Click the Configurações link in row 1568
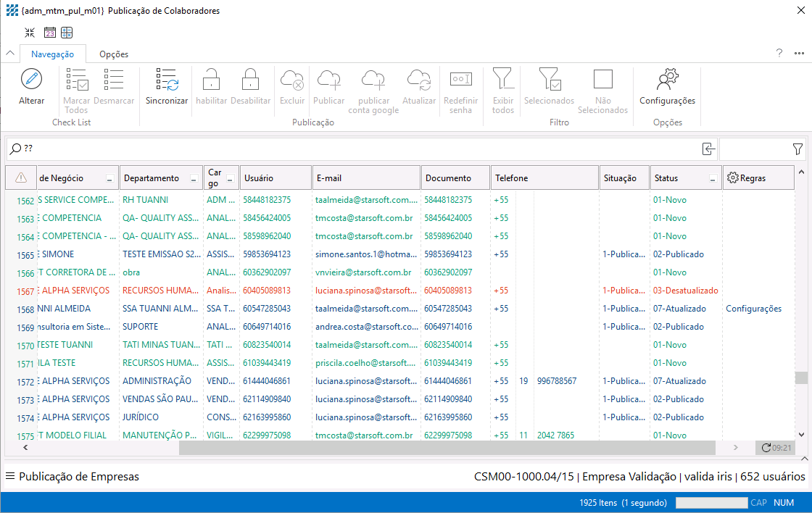This screenshot has width=812, height=513. coord(753,309)
